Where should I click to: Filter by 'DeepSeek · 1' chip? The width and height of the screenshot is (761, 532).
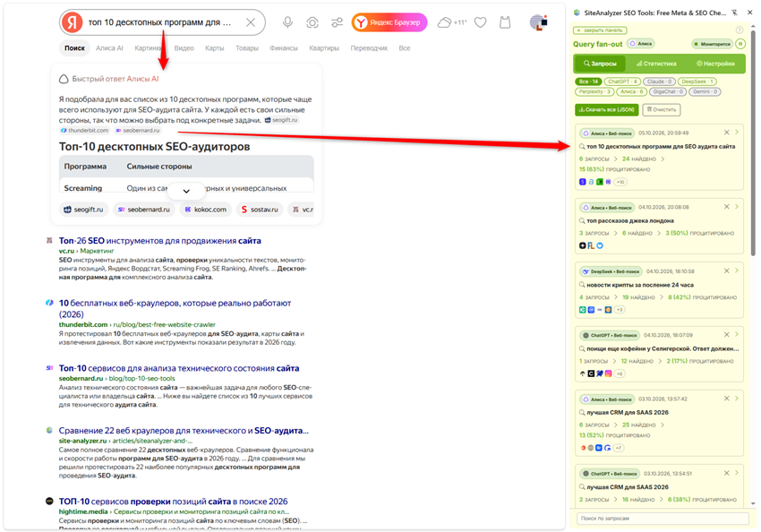(x=697, y=82)
